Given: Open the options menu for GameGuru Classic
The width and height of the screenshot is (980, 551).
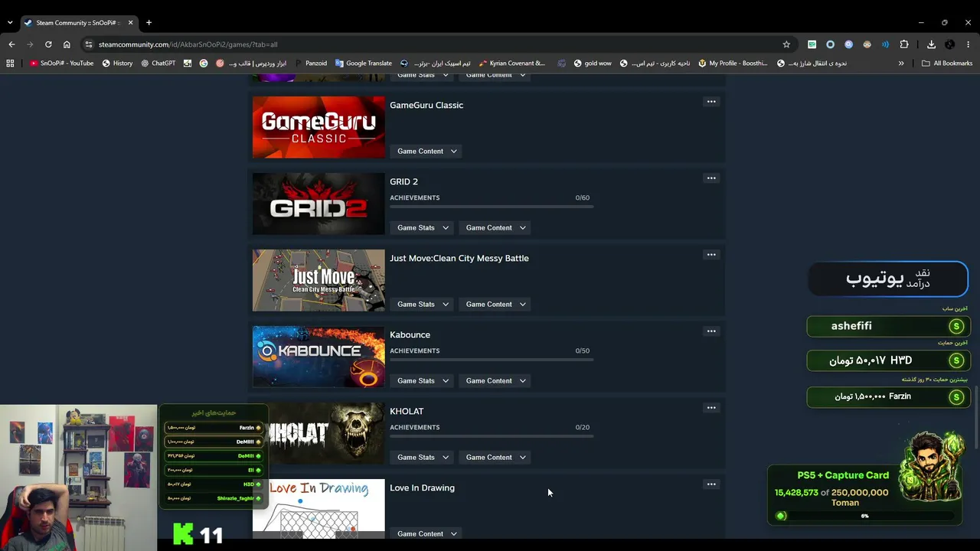Looking at the screenshot, I should pyautogui.click(x=711, y=102).
